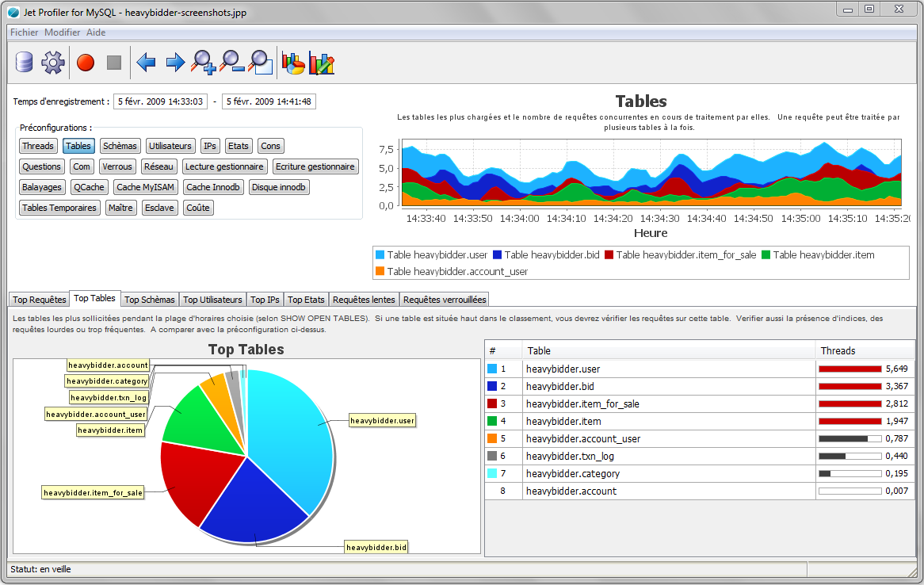Screen dimensions: 924x585
Task: Click the database connection icon
Action: point(25,63)
